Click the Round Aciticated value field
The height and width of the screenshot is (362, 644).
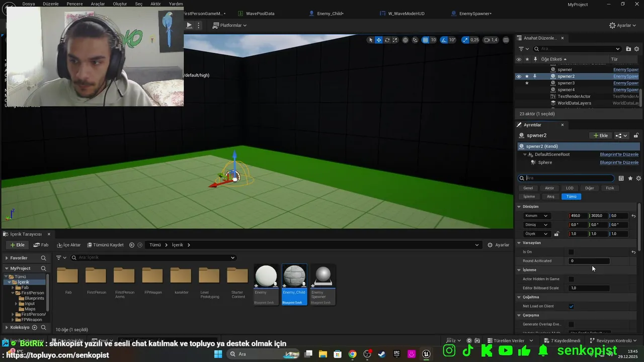point(589,261)
